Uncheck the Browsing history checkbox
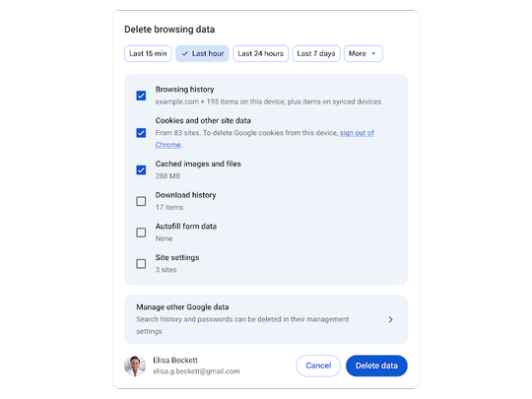Viewport: 532px width, 399px height. [141, 96]
